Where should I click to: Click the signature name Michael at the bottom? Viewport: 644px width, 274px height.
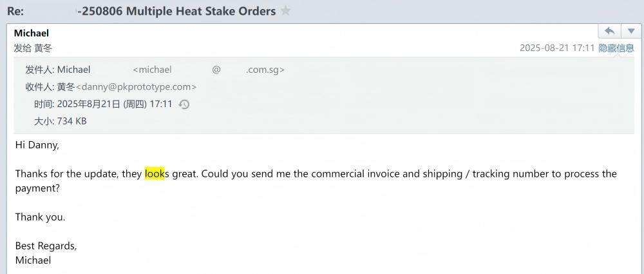[33, 260]
